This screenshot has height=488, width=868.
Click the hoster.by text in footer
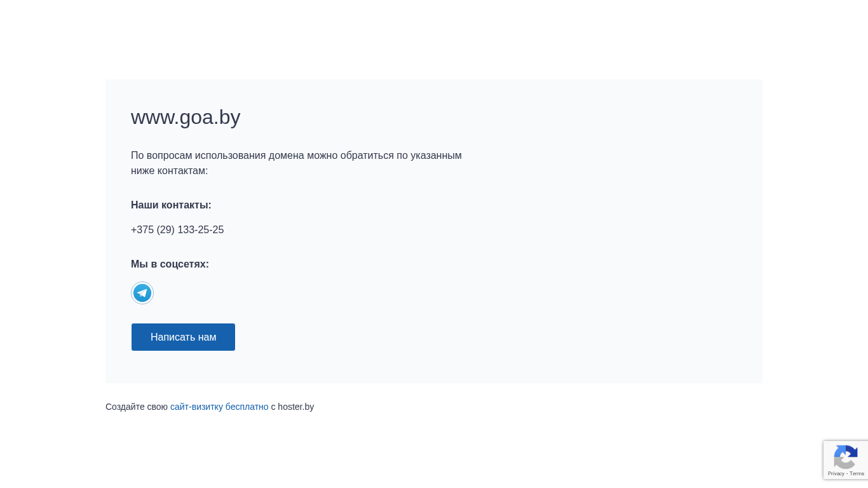coord(295,407)
